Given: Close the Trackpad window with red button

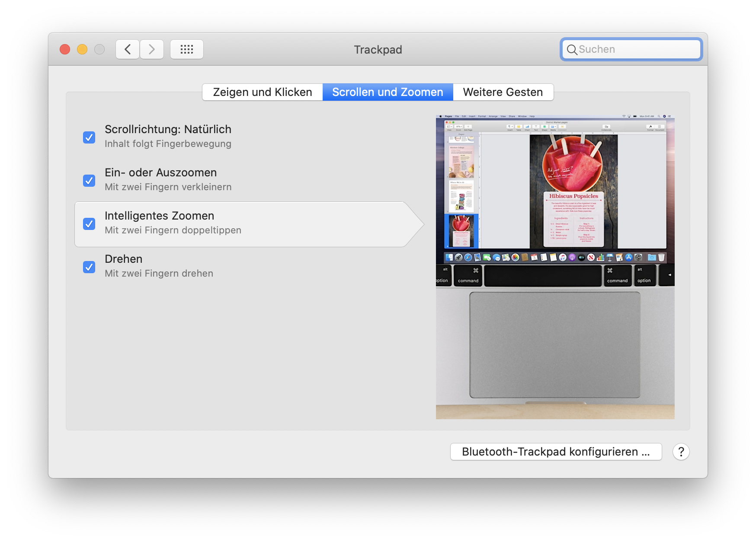Looking at the screenshot, I should click(x=65, y=49).
